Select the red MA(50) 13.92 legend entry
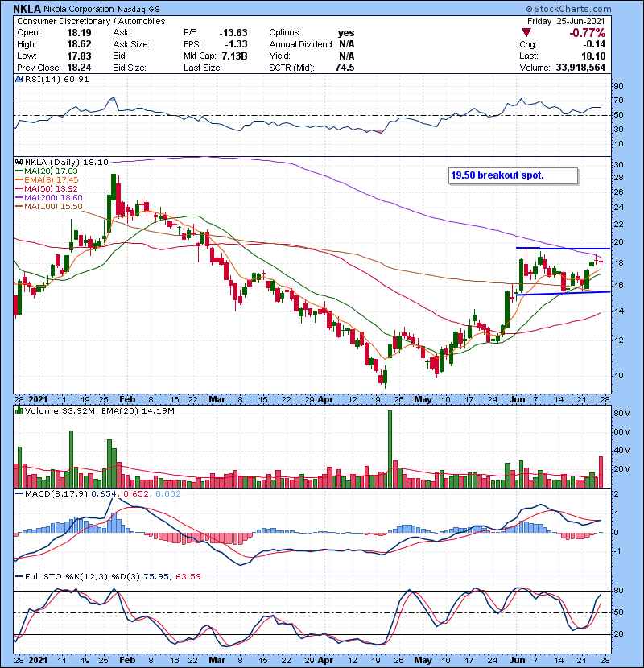644x668 pixels. click(x=47, y=188)
